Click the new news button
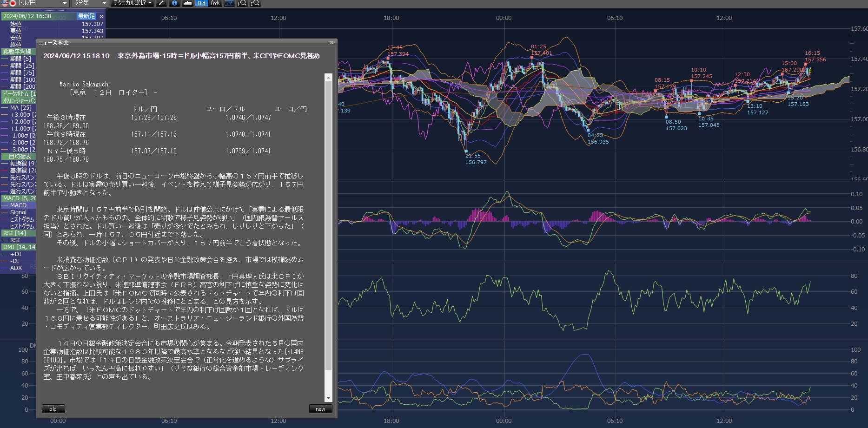The width and height of the screenshot is (868, 428). point(320,409)
